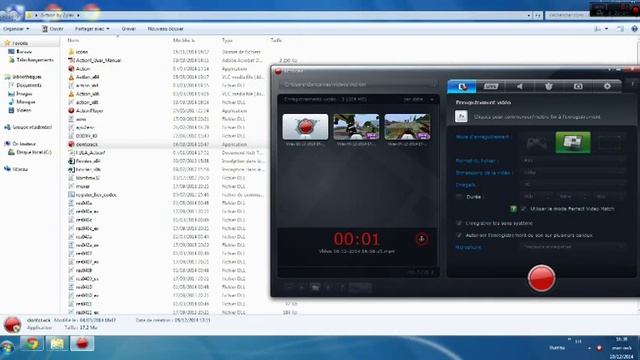The image size is (640, 360).
Task: Select the first recording thumbnail with red button
Action: tap(305, 127)
